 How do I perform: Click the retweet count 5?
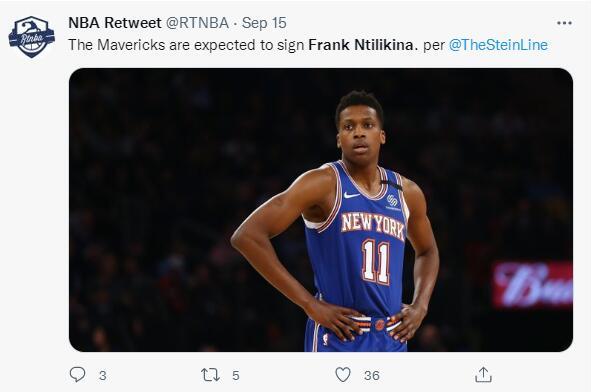pos(236,375)
